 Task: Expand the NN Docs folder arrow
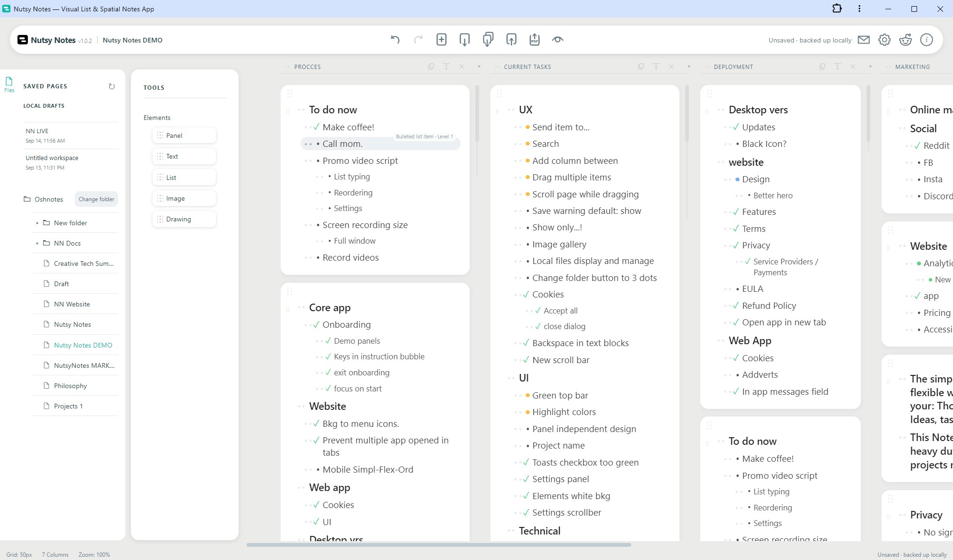[37, 243]
